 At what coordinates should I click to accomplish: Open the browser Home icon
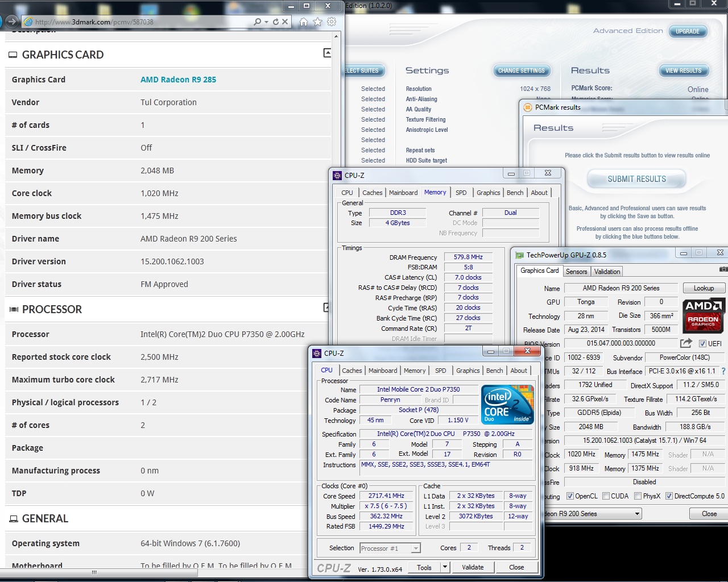[304, 22]
